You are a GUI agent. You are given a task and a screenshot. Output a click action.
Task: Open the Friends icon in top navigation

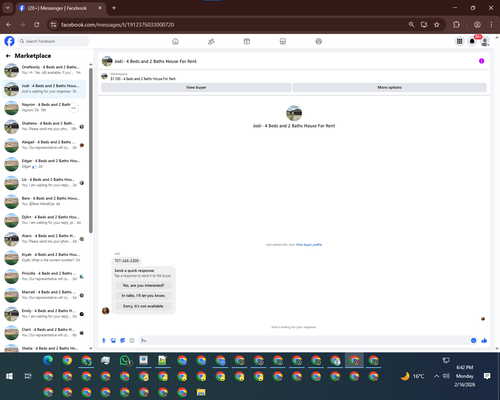211,41
